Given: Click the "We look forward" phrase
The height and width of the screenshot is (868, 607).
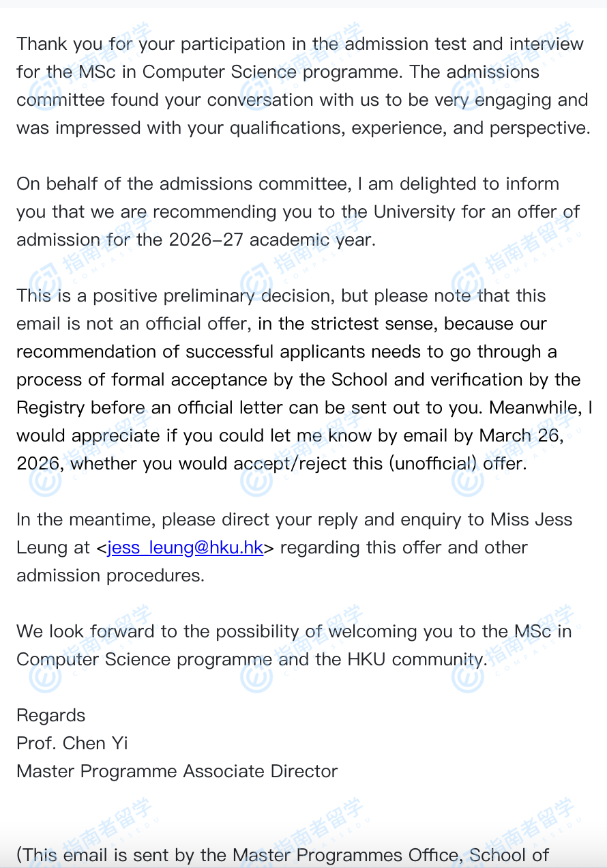Looking at the screenshot, I should (x=86, y=631).
